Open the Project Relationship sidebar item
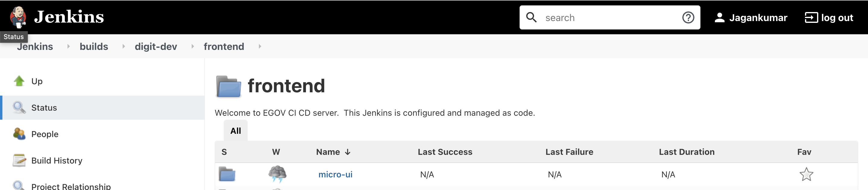The width and height of the screenshot is (868, 190). pyautogui.click(x=71, y=186)
